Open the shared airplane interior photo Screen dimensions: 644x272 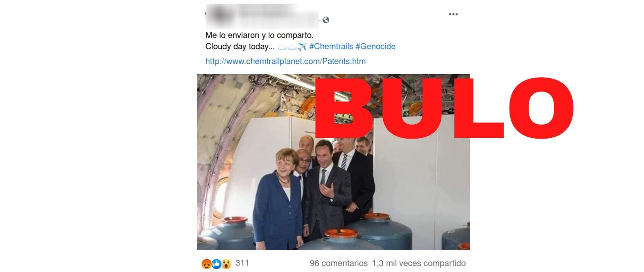(333, 162)
